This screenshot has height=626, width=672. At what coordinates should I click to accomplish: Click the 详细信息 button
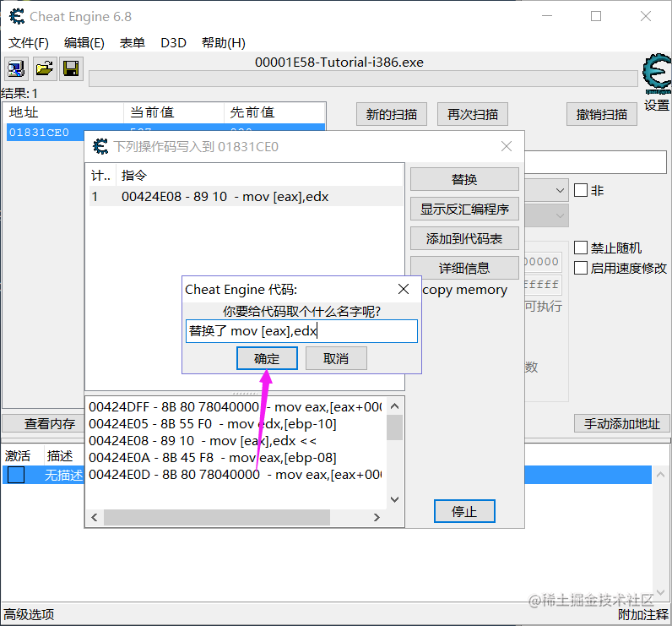(x=464, y=268)
